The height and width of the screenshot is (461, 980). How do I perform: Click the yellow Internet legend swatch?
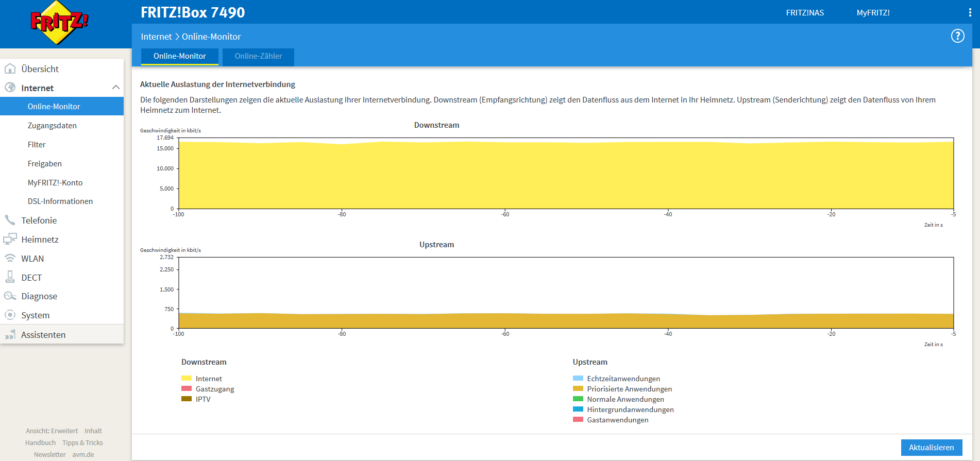pyautogui.click(x=187, y=379)
